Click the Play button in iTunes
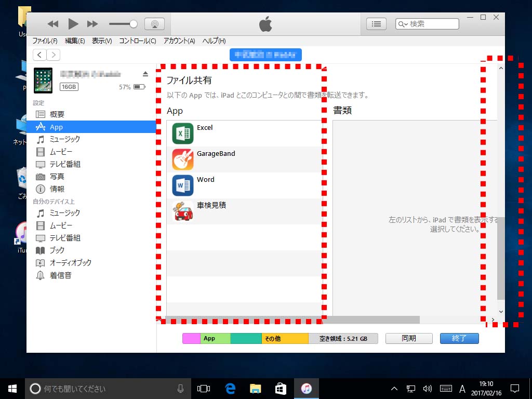The height and width of the screenshot is (399, 532). click(x=73, y=24)
